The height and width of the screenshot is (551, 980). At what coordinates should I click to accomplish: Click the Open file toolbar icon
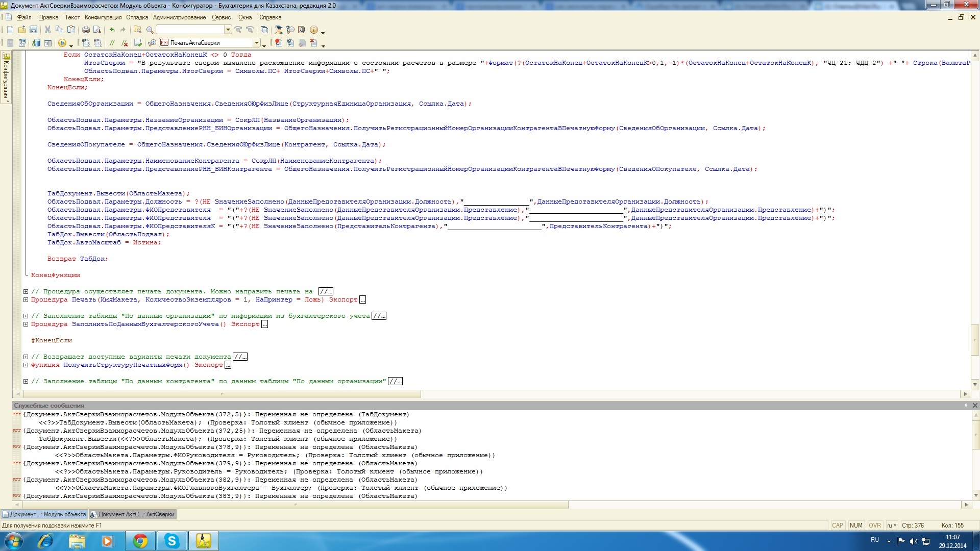(22, 30)
